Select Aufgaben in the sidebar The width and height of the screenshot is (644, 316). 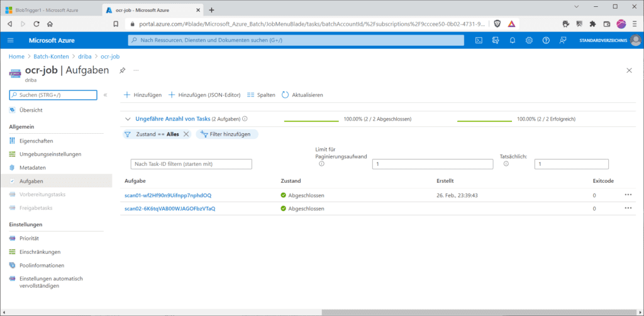coord(56,181)
